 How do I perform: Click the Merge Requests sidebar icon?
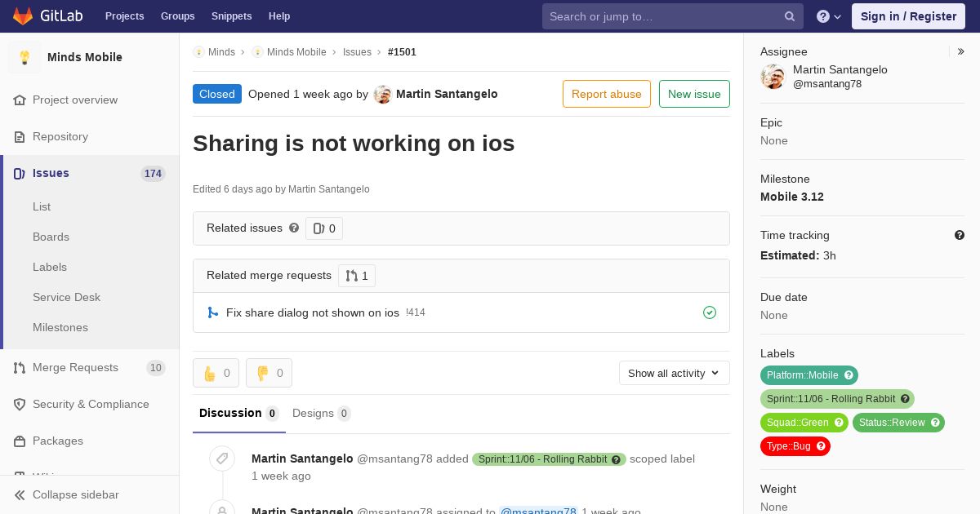tap(20, 368)
